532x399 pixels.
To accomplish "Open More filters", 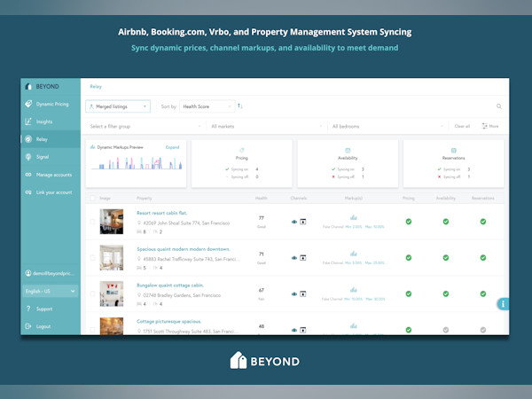I will click(x=490, y=126).
